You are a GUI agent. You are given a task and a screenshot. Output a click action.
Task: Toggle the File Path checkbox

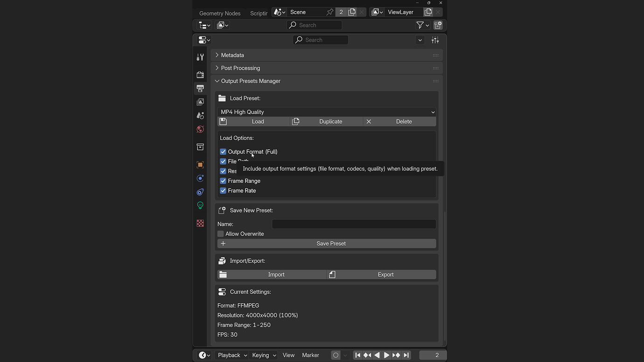click(223, 161)
